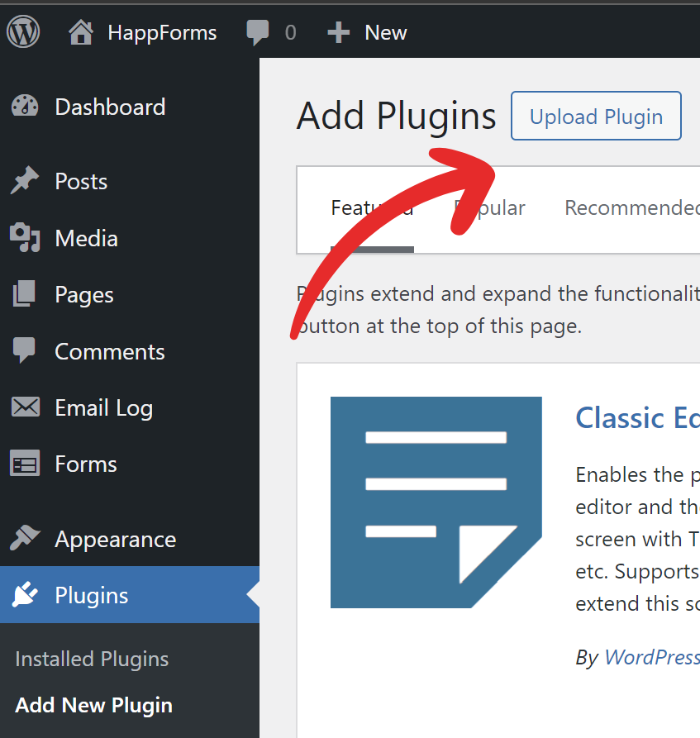
Task: Click the WordPress logo icon
Action: (x=23, y=31)
